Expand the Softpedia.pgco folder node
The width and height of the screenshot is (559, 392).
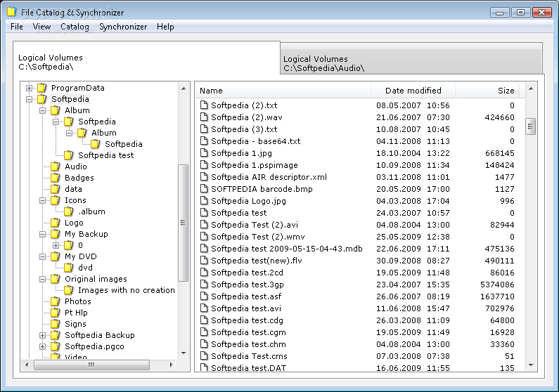pos(42,346)
